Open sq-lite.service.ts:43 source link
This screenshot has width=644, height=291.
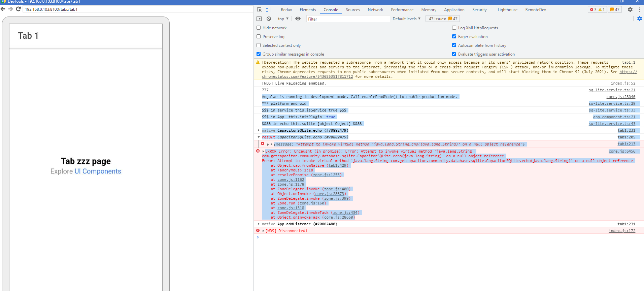coord(612,124)
